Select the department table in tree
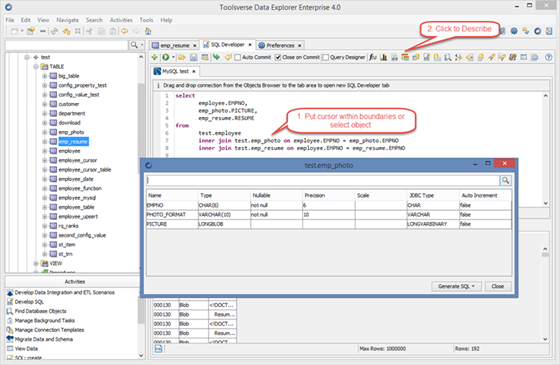 72,113
